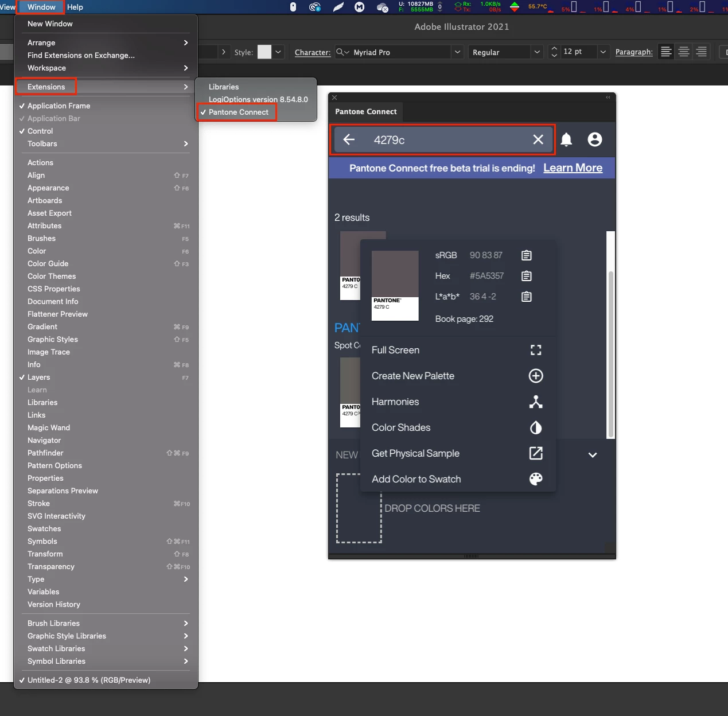Go back using the search bar arrow

click(x=349, y=139)
